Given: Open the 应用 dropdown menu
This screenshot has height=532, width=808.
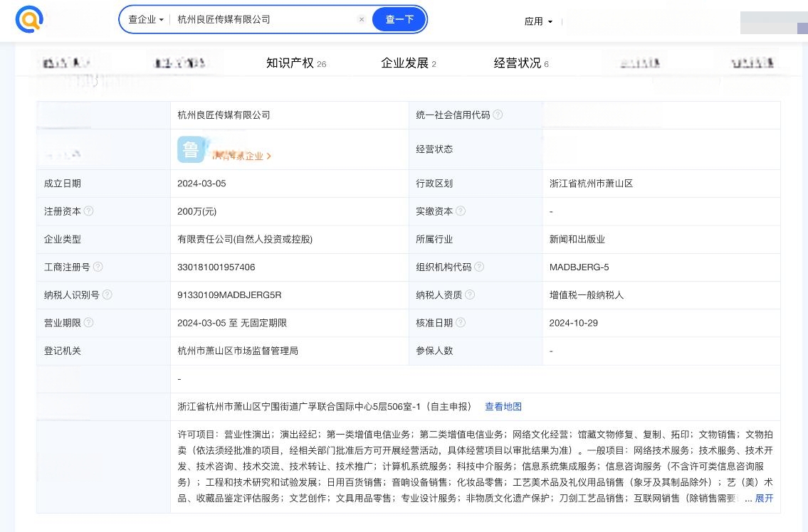Looking at the screenshot, I should pos(538,21).
